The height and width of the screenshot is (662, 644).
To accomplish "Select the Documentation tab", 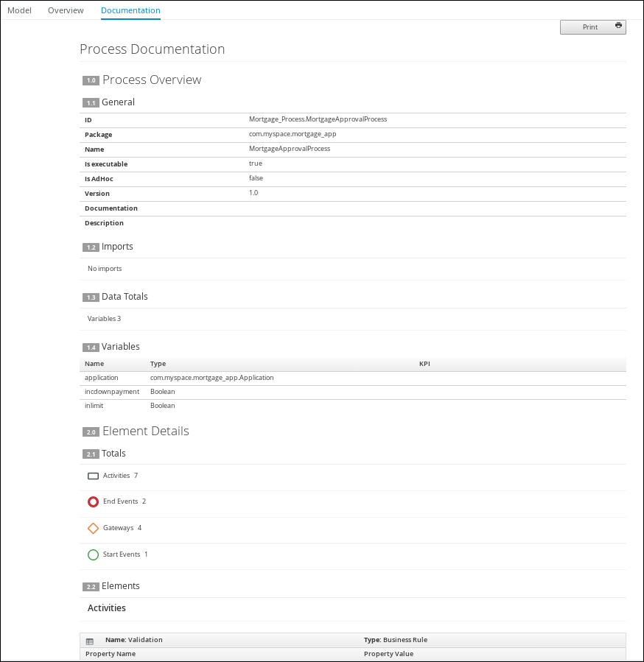I will [x=130, y=10].
